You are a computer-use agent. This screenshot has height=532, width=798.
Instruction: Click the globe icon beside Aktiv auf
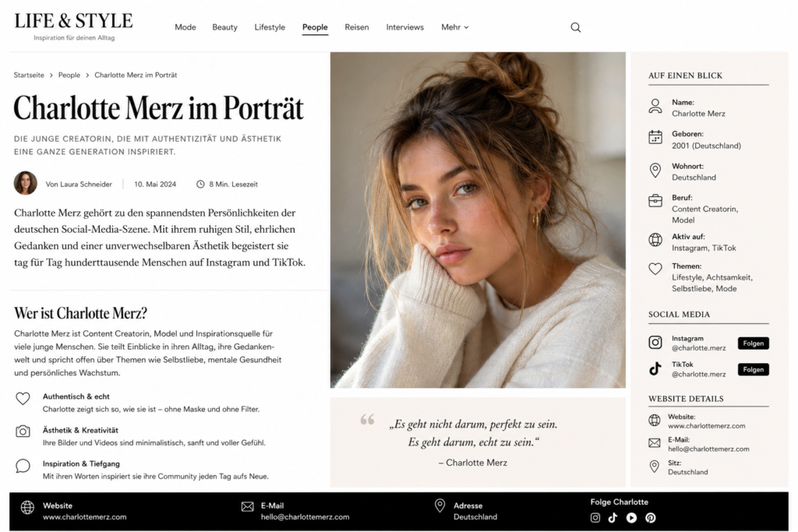(x=655, y=240)
